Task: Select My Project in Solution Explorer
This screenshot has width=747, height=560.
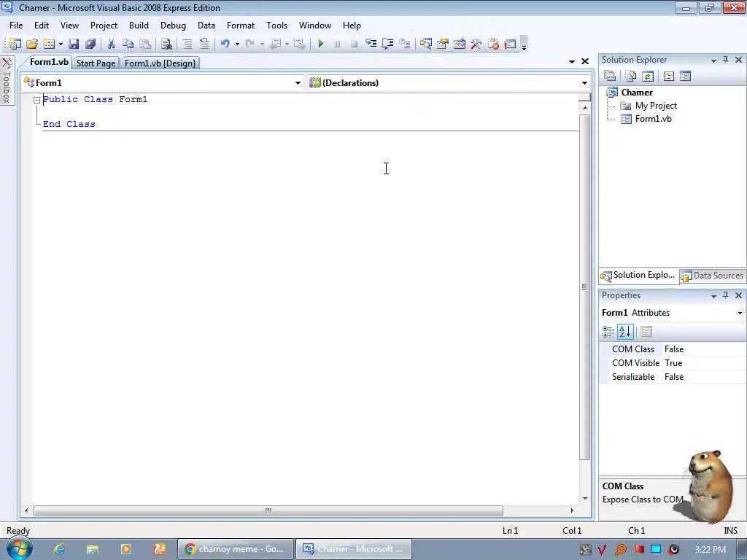Action: (656, 106)
